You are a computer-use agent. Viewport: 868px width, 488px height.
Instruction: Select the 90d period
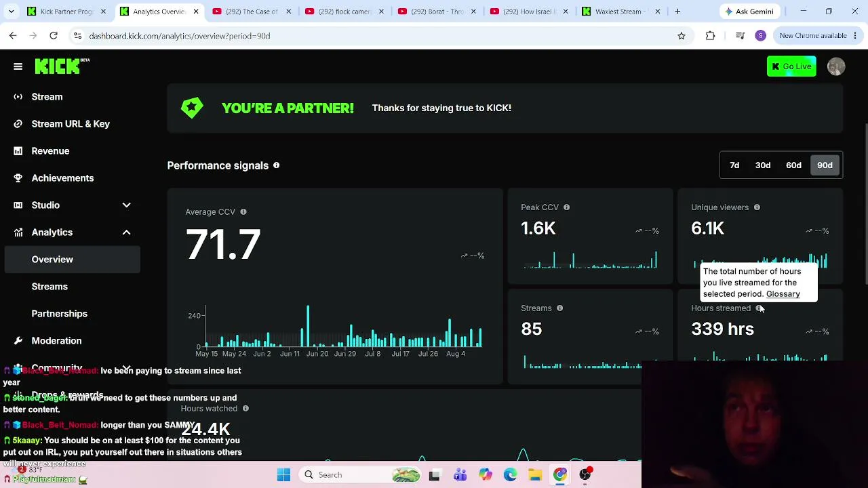point(825,165)
